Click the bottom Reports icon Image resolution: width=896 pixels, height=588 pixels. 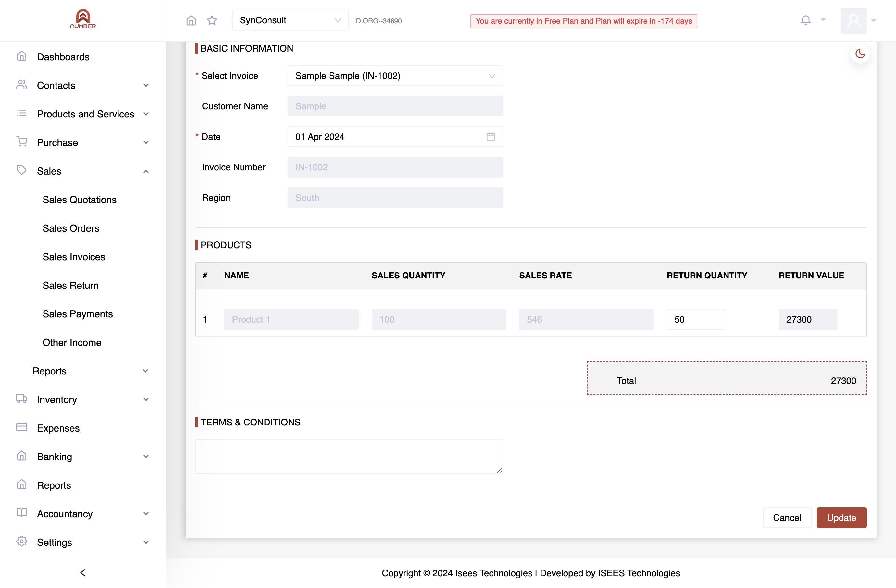click(x=22, y=484)
